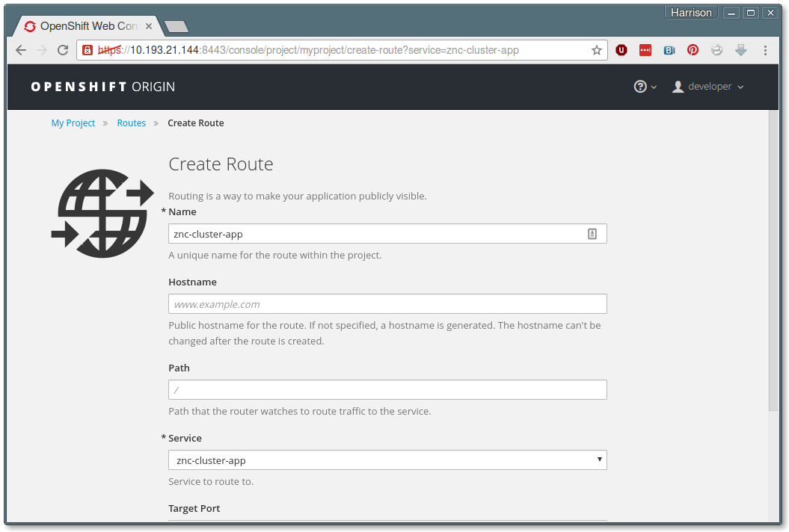Open the LastPass extension icon

pyautogui.click(x=645, y=50)
